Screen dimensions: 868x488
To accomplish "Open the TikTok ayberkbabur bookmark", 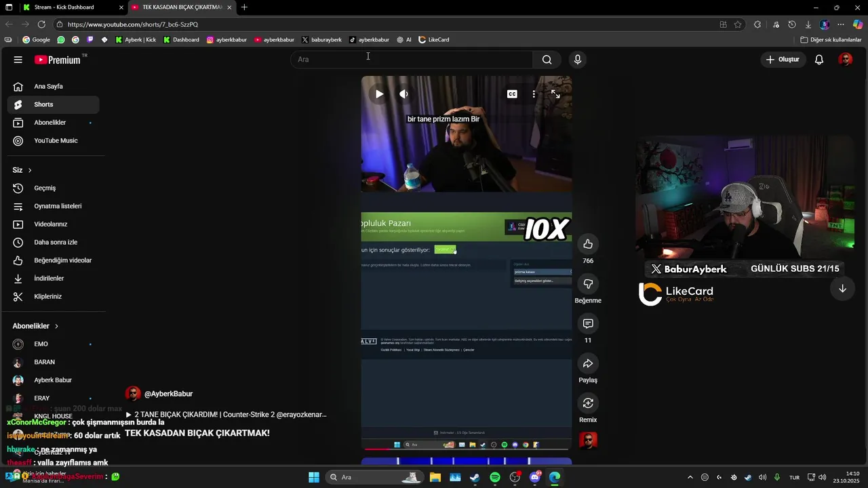I will point(369,40).
